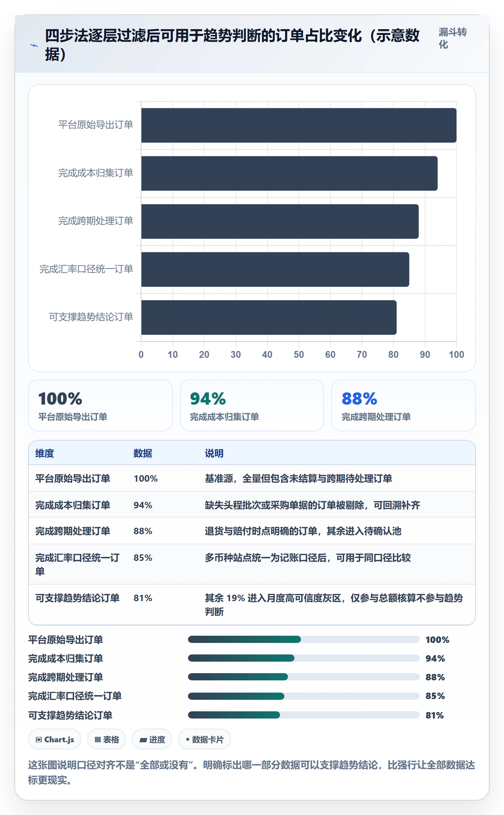
Task: Click the 说明 column header
Action: click(214, 453)
